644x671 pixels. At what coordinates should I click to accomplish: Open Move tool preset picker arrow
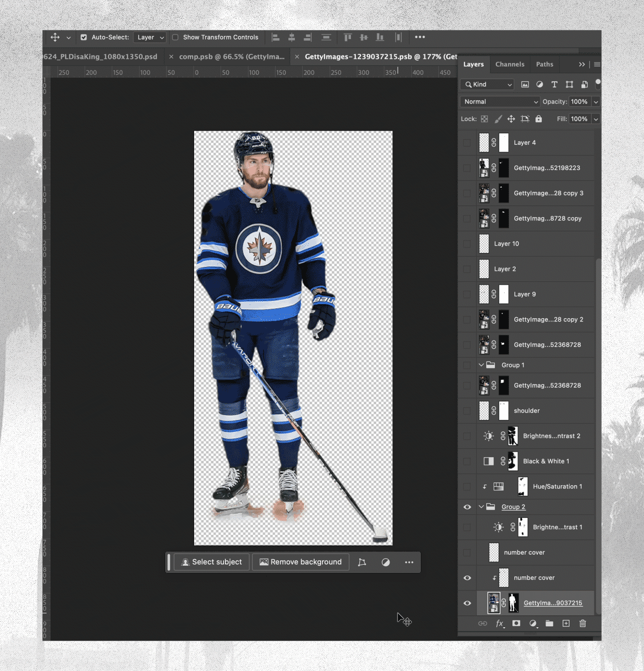[69, 38]
